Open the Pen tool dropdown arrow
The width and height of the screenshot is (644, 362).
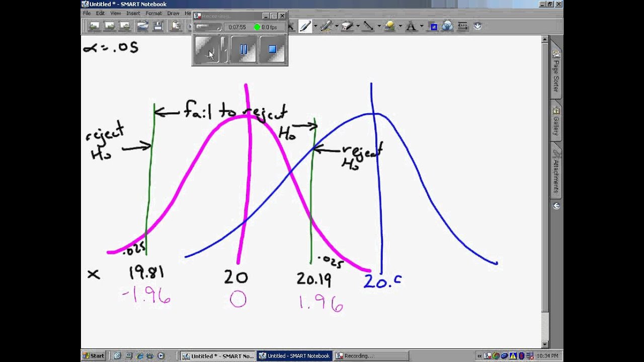point(315,26)
